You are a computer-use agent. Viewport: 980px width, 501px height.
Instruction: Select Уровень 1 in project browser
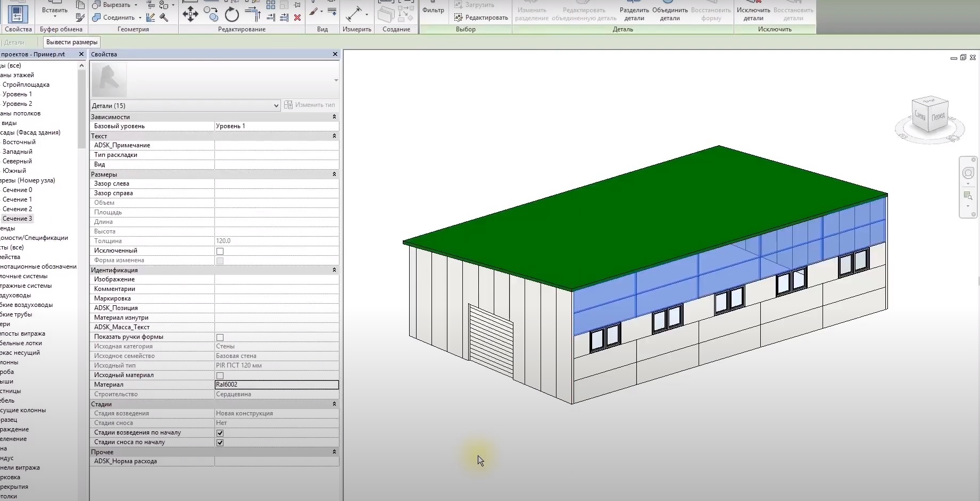tap(17, 94)
